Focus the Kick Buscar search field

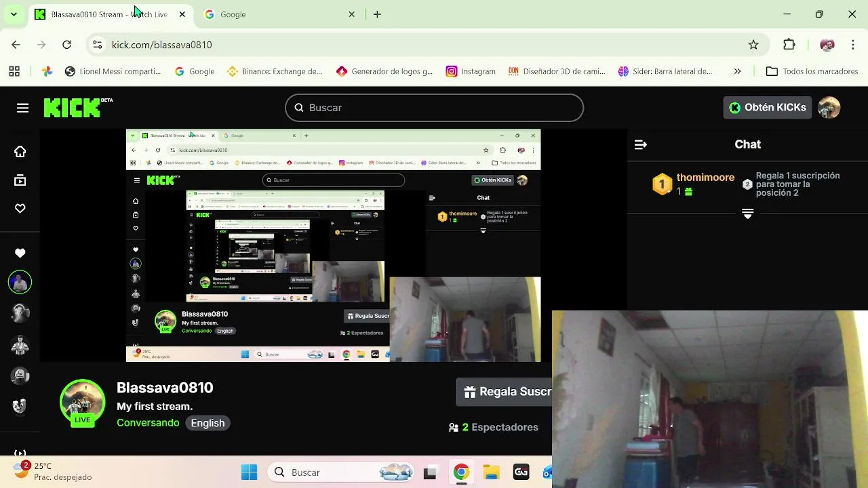click(434, 108)
